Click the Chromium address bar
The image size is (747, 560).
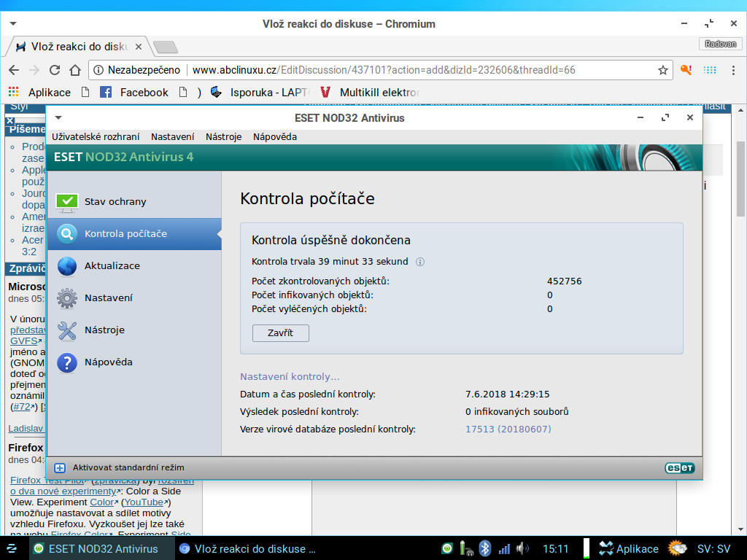(x=380, y=70)
